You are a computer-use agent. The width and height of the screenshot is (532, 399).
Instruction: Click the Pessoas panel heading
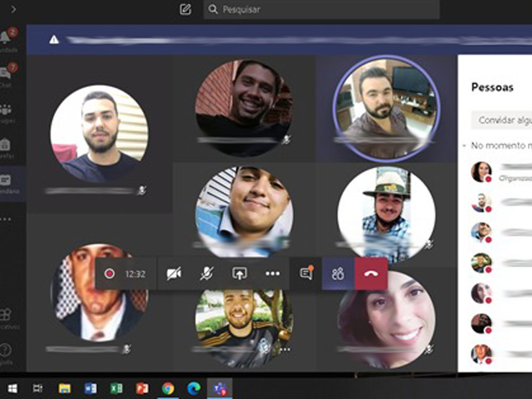tap(492, 88)
